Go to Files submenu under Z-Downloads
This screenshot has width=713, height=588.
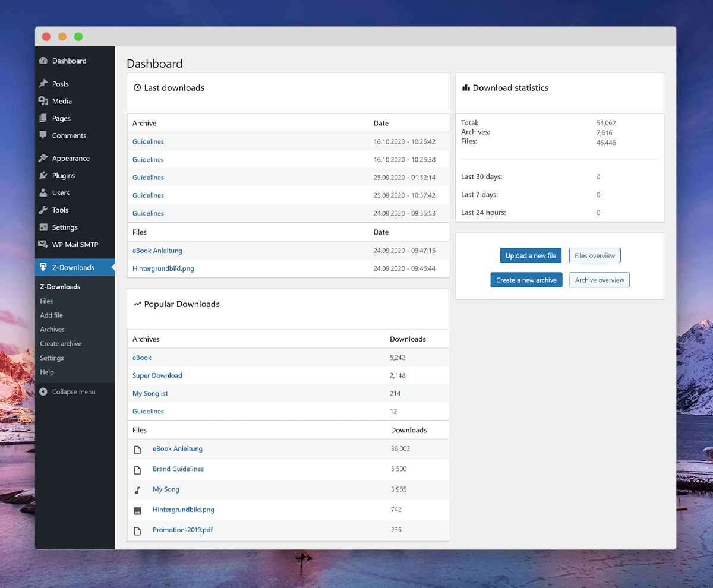pyautogui.click(x=46, y=301)
